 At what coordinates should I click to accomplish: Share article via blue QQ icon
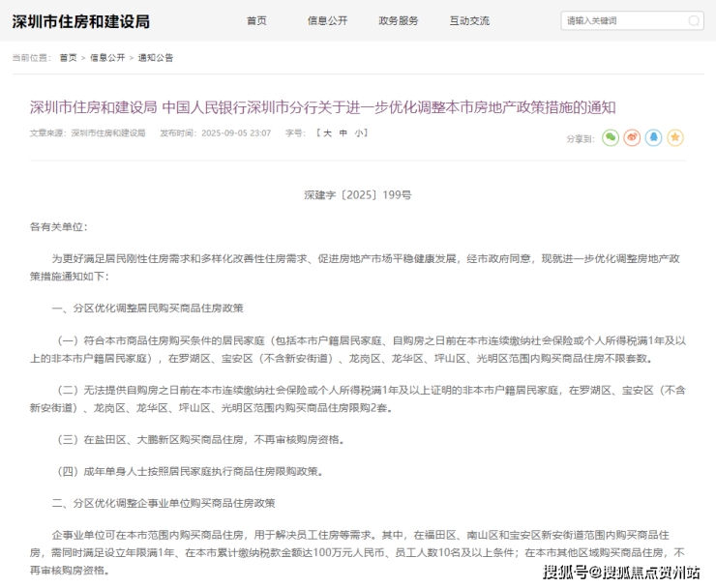click(x=654, y=138)
